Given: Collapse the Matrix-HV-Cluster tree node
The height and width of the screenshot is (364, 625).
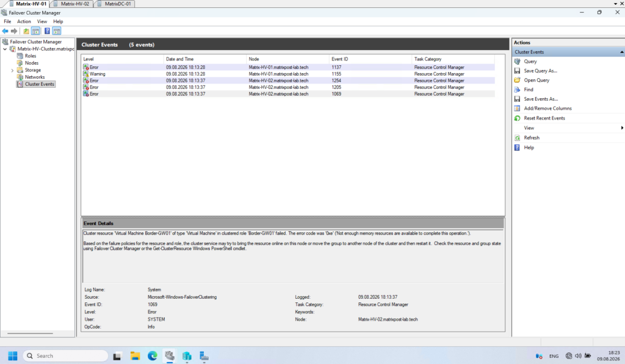Looking at the screenshot, I should 5,49.
